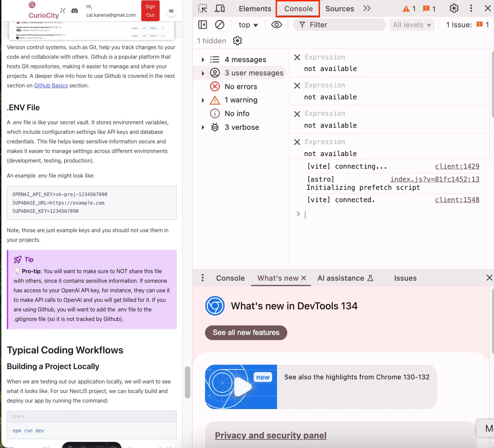Open the console settings gear beside hidden count
The height and width of the screenshot is (448, 494).
[237, 41]
